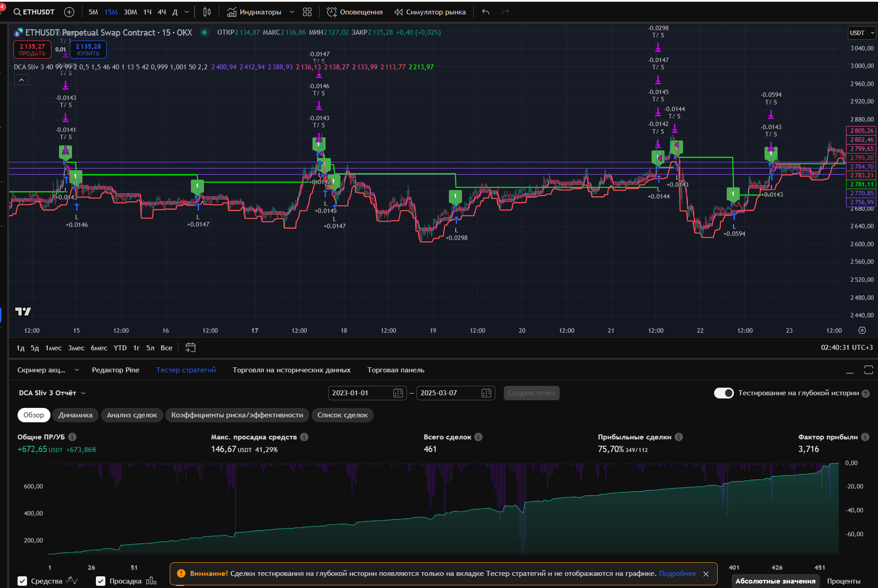This screenshot has width=878, height=588.
Task: Open the layout grid templates icon
Action: (307, 12)
